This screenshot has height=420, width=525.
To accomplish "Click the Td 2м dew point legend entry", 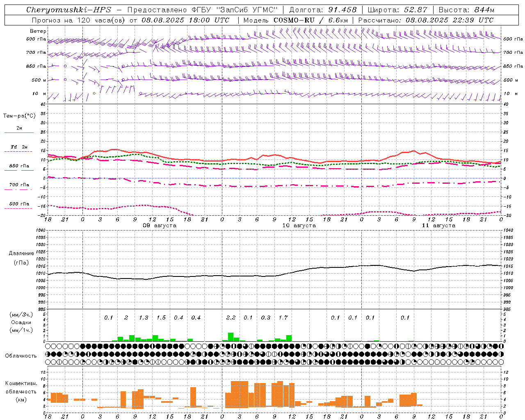I will 19,147.
